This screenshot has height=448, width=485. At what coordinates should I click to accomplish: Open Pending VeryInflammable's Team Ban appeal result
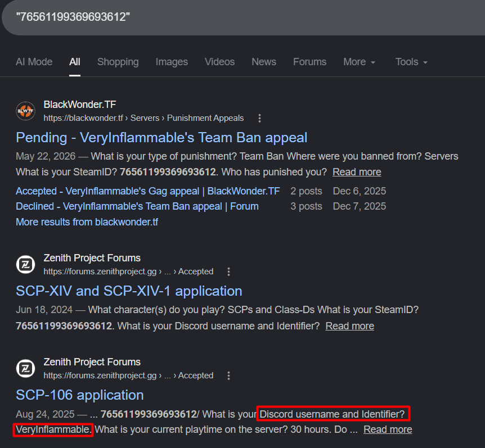[161, 138]
